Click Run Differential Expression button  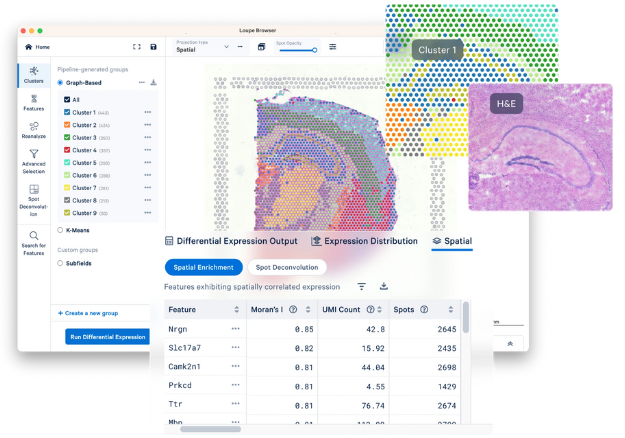(108, 337)
